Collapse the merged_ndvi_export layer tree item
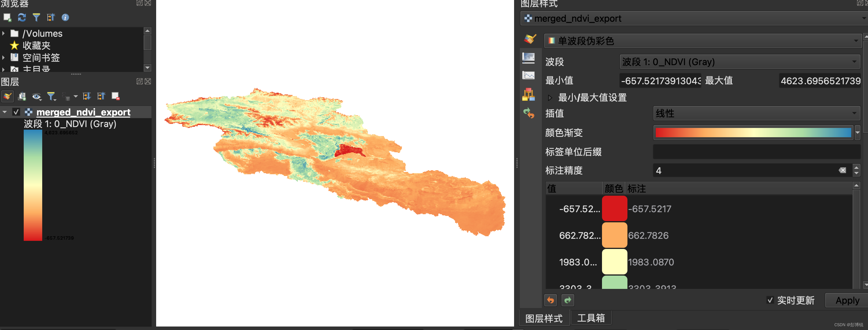 click(4, 112)
